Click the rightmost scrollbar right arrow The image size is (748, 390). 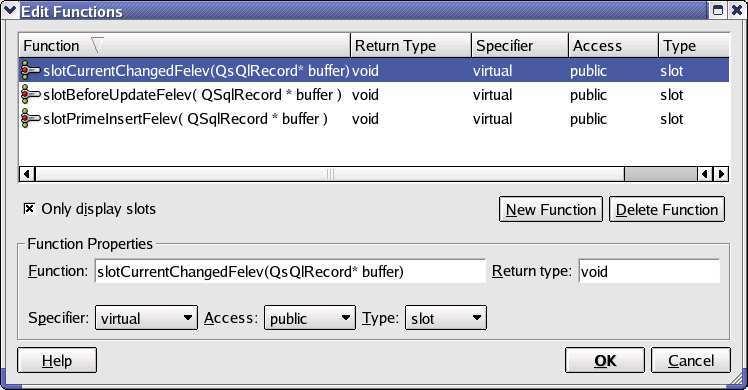point(721,174)
